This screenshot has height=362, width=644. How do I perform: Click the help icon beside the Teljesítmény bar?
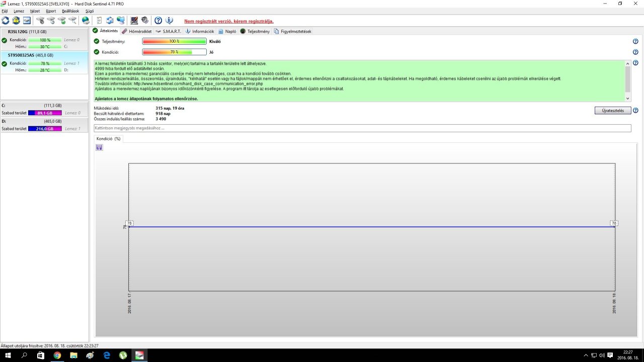(635, 41)
